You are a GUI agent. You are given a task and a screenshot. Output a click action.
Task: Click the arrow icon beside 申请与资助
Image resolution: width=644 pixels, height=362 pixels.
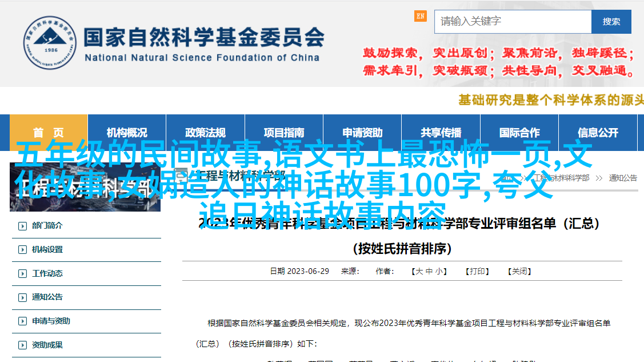tap(22, 321)
